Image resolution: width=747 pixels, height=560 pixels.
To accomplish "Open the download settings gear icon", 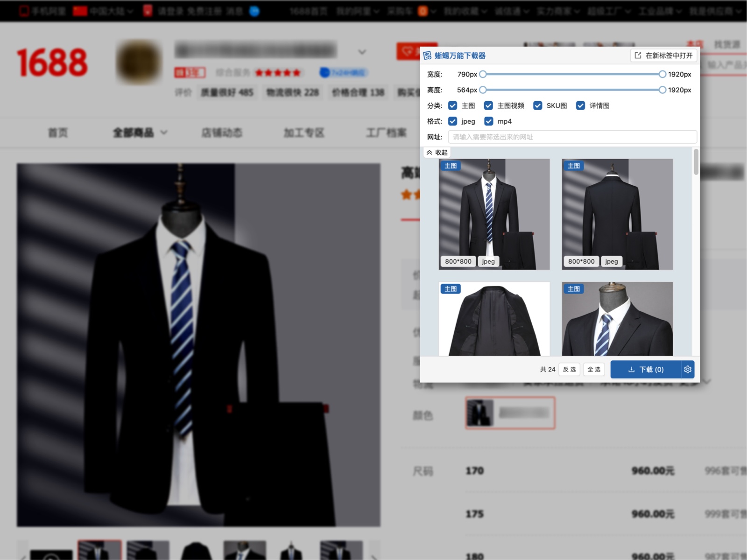I will click(688, 369).
